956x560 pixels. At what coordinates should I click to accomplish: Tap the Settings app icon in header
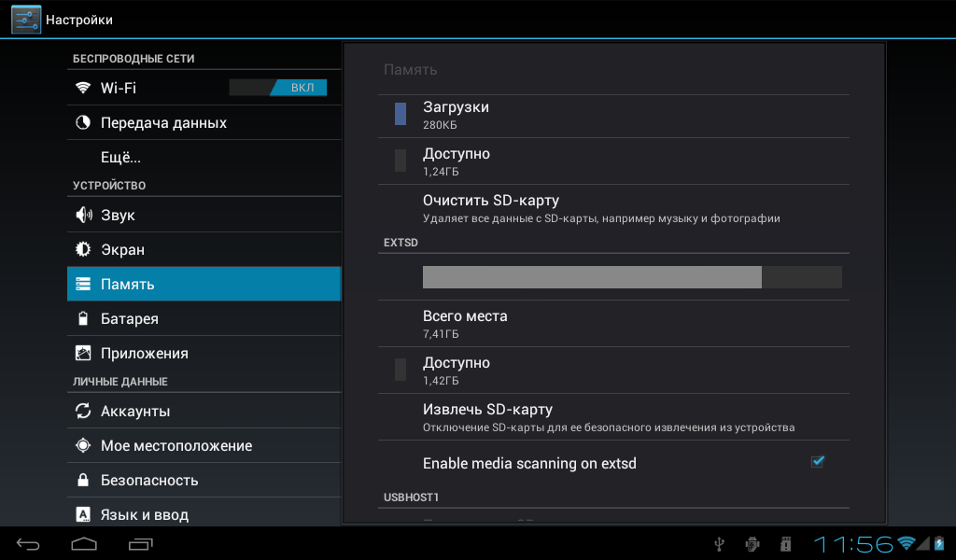26,19
